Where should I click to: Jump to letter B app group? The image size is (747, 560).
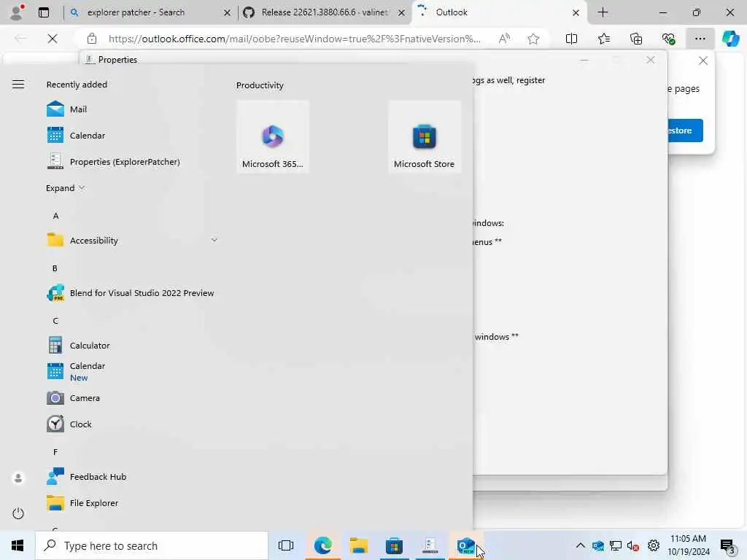(55, 268)
